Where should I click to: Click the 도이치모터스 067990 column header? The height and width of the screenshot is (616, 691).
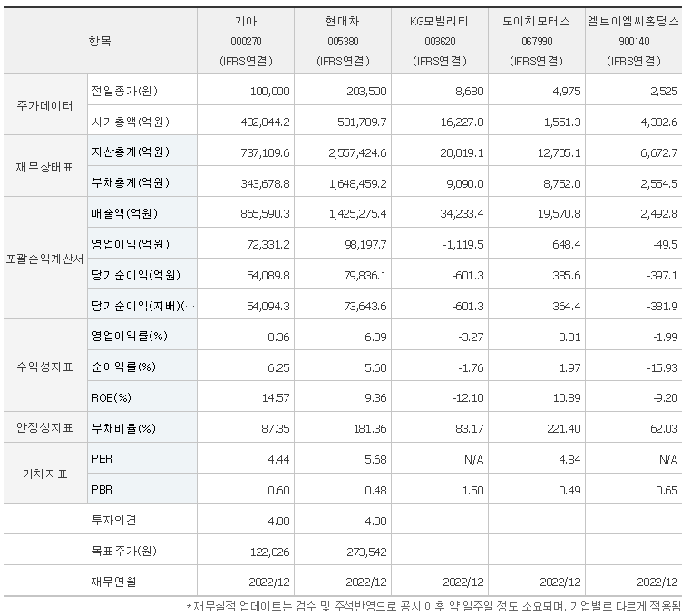tap(537, 41)
